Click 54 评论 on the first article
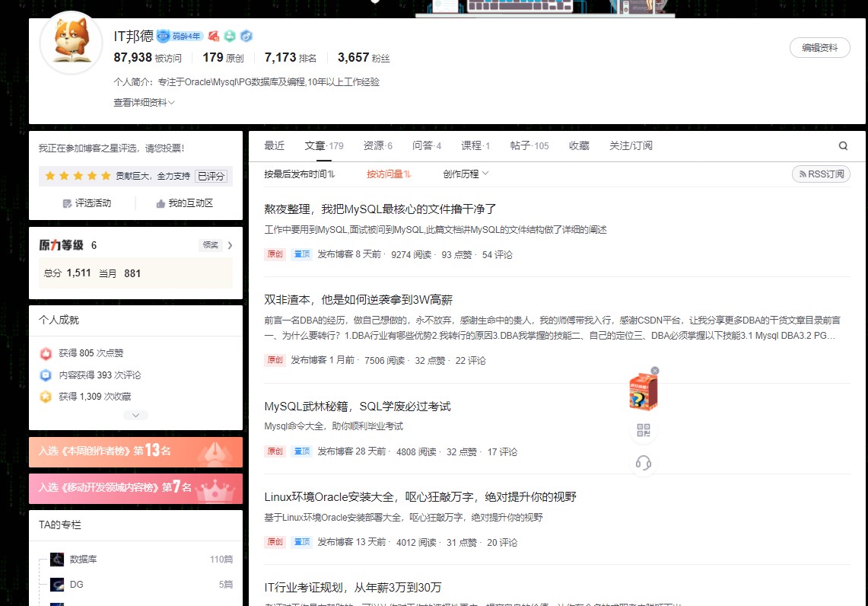The image size is (868, 606). tap(497, 255)
